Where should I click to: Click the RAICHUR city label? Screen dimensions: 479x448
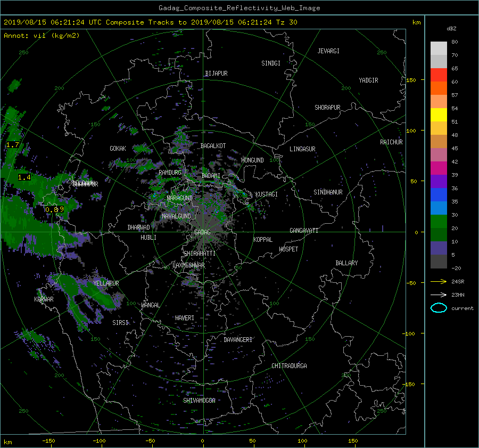click(x=391, y=142)
